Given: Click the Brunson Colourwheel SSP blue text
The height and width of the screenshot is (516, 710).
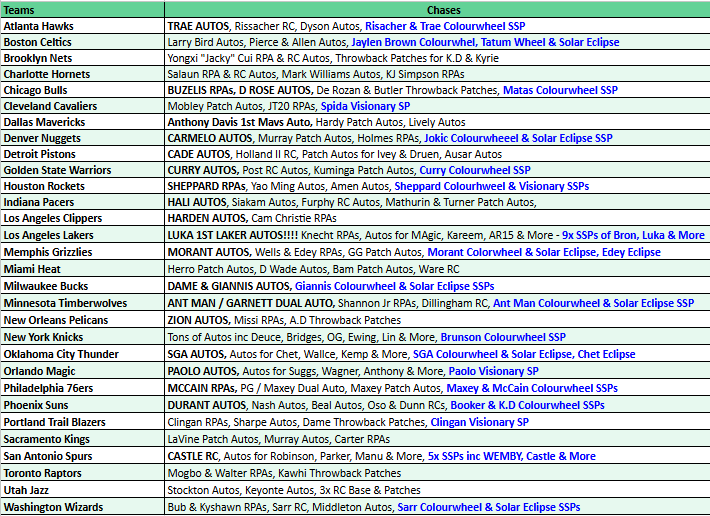Looking at the screenshot, I should point(503,338).
